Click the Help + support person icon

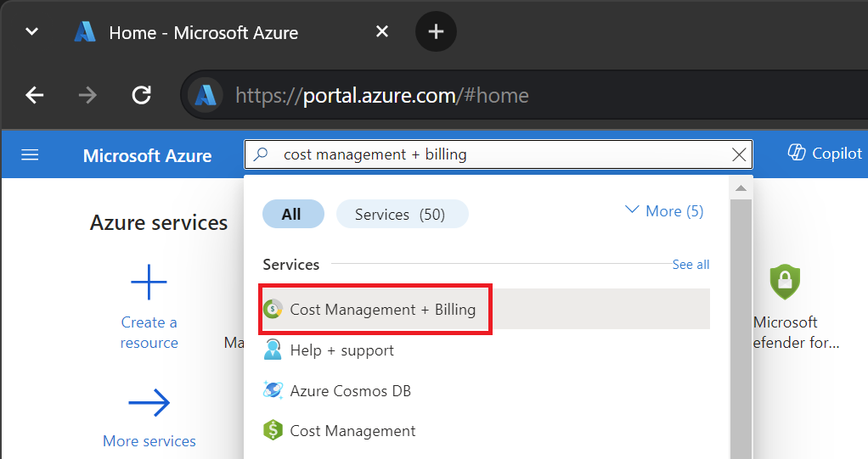pyautogui.click(x=273, y=350)
